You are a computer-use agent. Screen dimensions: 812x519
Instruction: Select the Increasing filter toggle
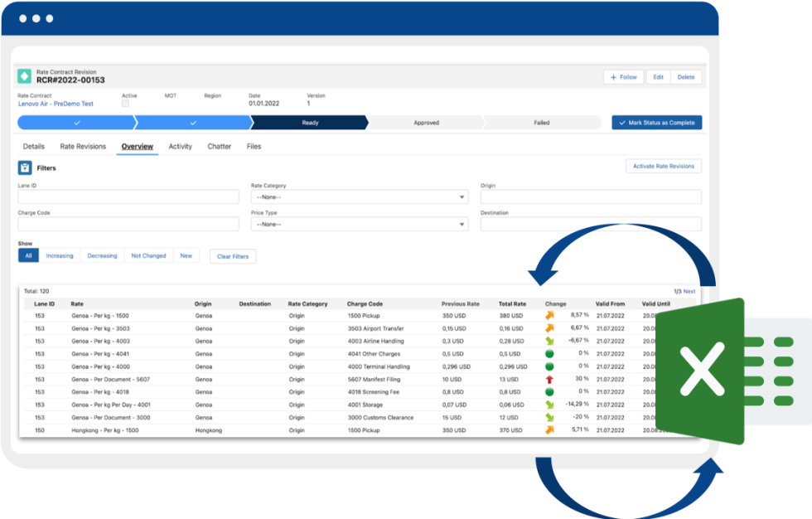[59, 255]
